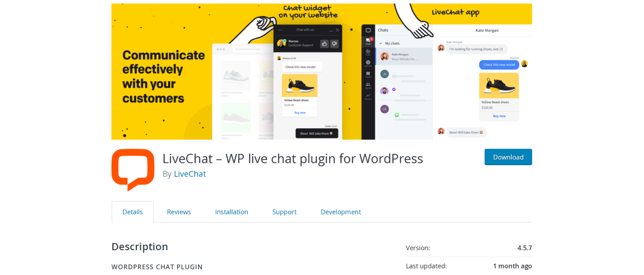The image size is (644, 275).
Task: Click '$220.00' price in chat widget card
Action: (x=289, y=105)
